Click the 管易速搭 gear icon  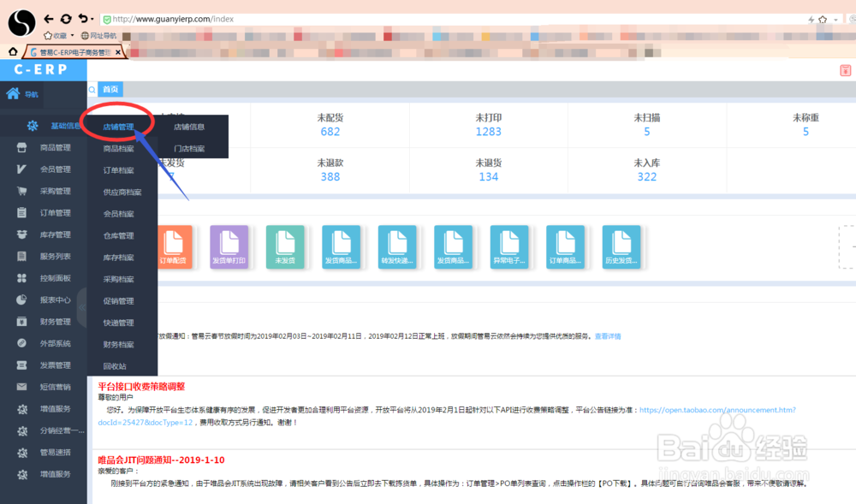(x=22, y=453)
